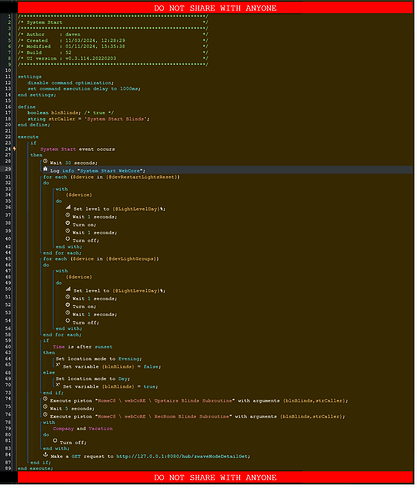Click the lightning event icon at line 24
The height and width of the screenshot is (500, 417).
click(x=14, y=149)
